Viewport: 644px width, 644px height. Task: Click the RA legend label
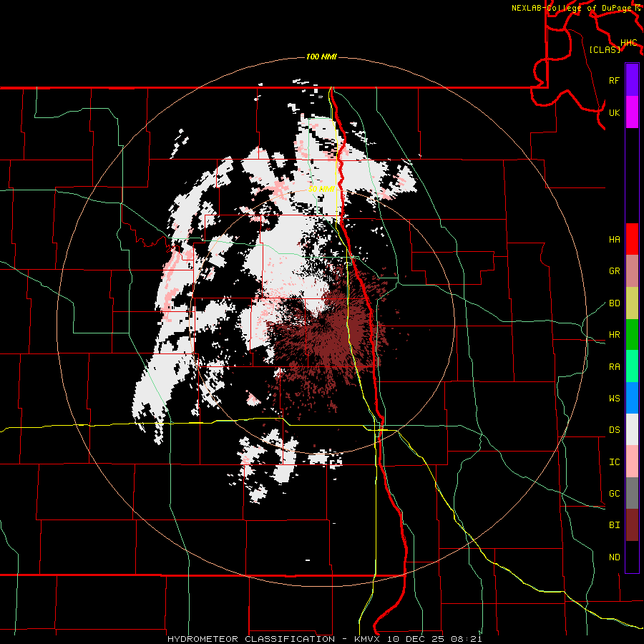[x=614, y=366]
